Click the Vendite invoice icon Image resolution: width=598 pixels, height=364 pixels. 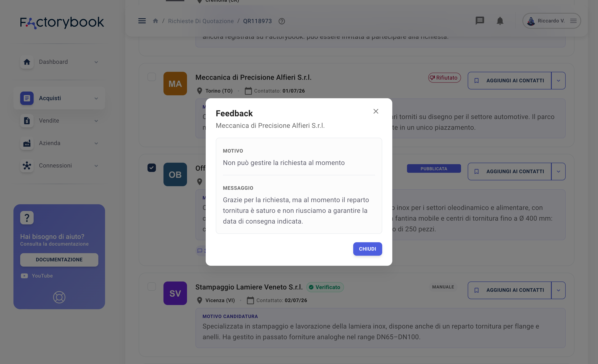tap(27, 120)
